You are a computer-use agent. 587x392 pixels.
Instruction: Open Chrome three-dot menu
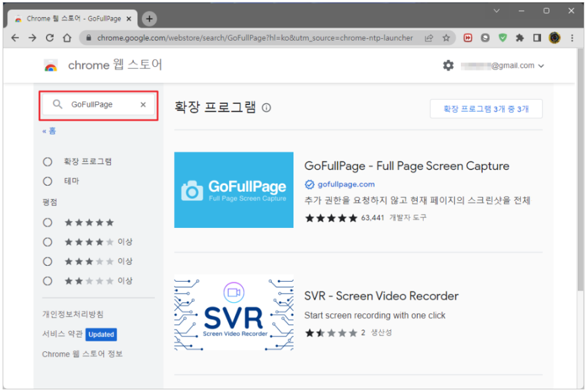[x=572, y=38]
